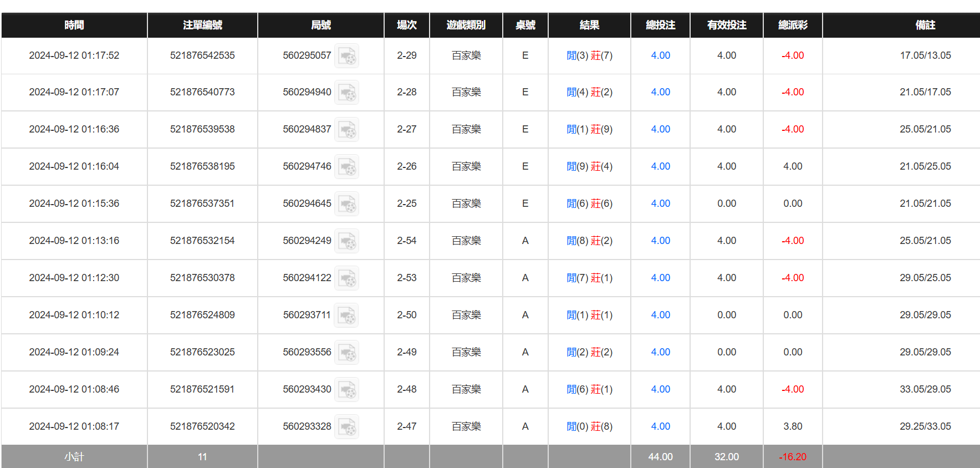980x468 pixels.
Task: Open video icon for round 560294122
Action: tap(347, 278)
